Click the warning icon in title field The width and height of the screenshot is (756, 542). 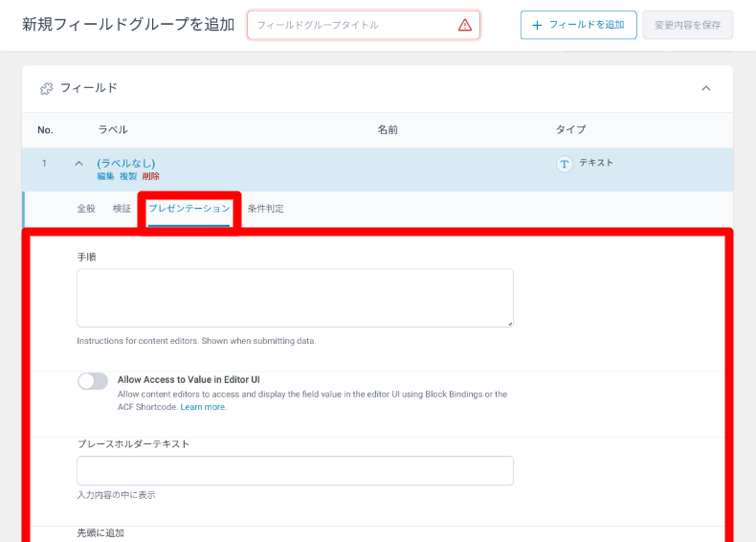465,25
